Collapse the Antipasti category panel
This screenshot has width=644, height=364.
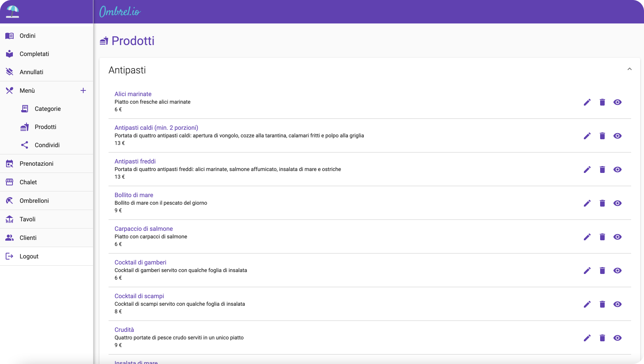point(630,69)
